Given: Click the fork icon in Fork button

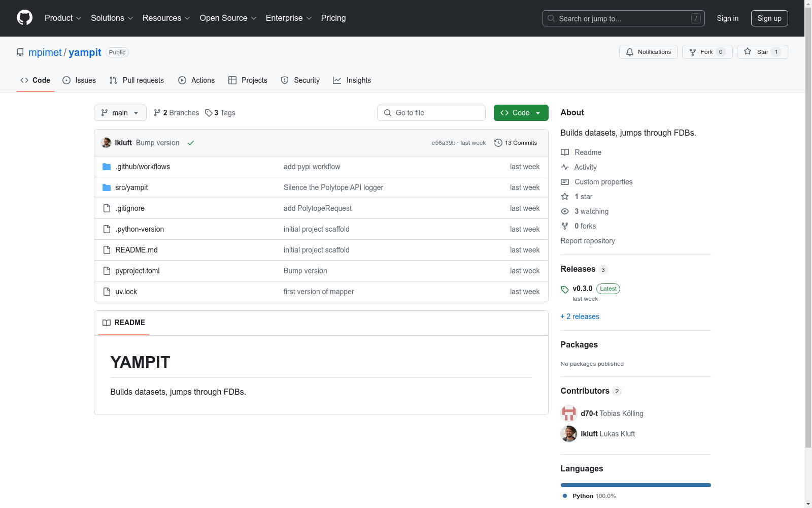Looking at the screenshot, I should pyautogui.click(x=693, y=52).
